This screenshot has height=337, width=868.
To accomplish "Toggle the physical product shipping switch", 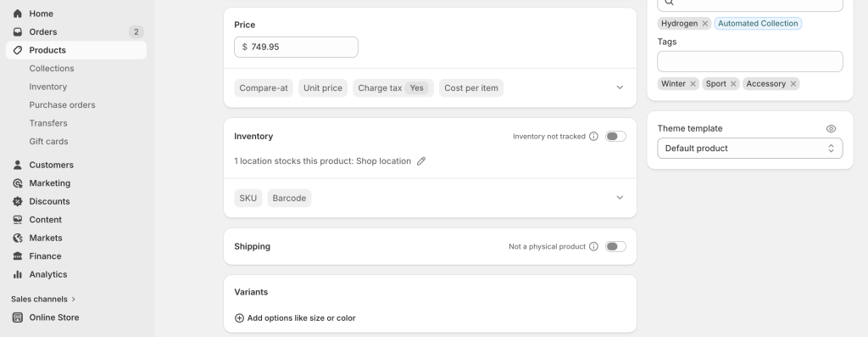I will [x=615, y=247].
